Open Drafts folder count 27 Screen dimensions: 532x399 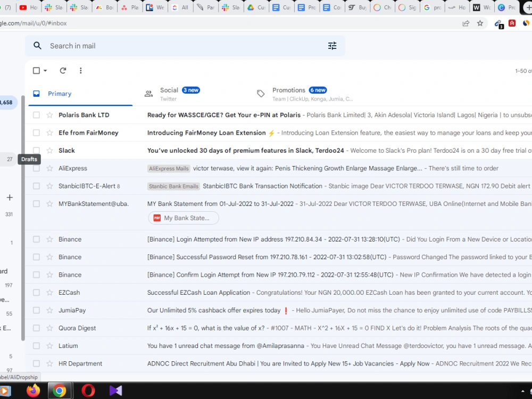click(x=10, y=159)
